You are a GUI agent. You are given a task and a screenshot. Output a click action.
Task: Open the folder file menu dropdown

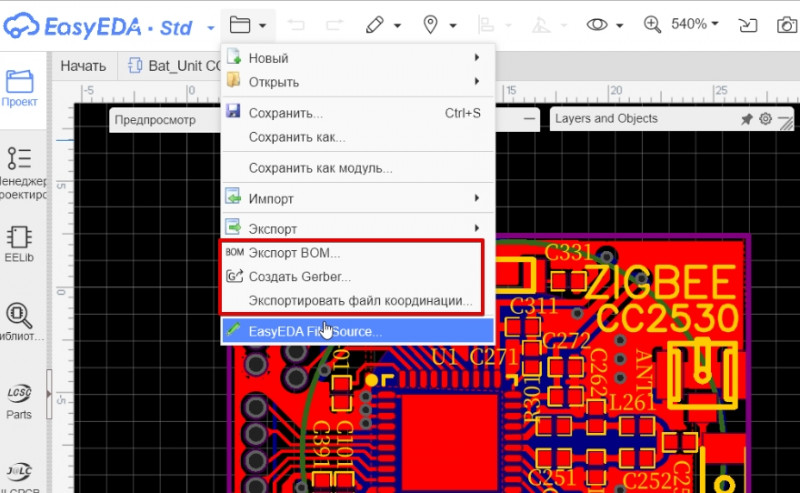[x=246, y=24]
